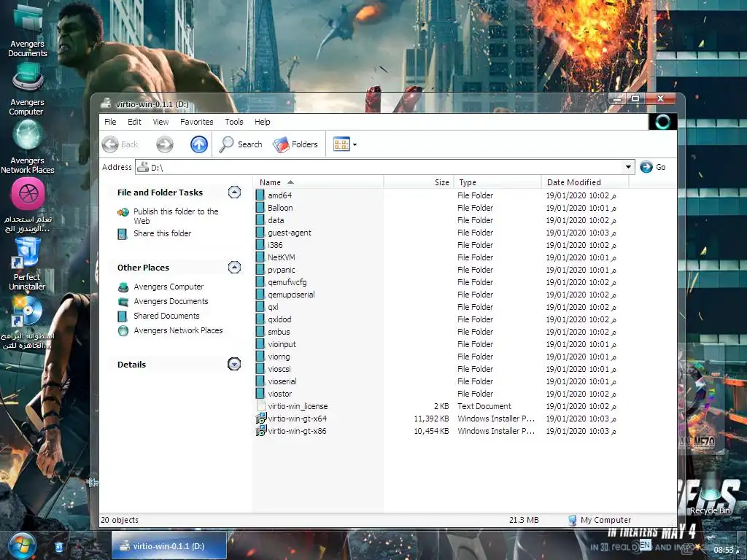Image resolution: width=747 pixels, height=560 pixels.
Task: Open the View menu
Action: 160,122
